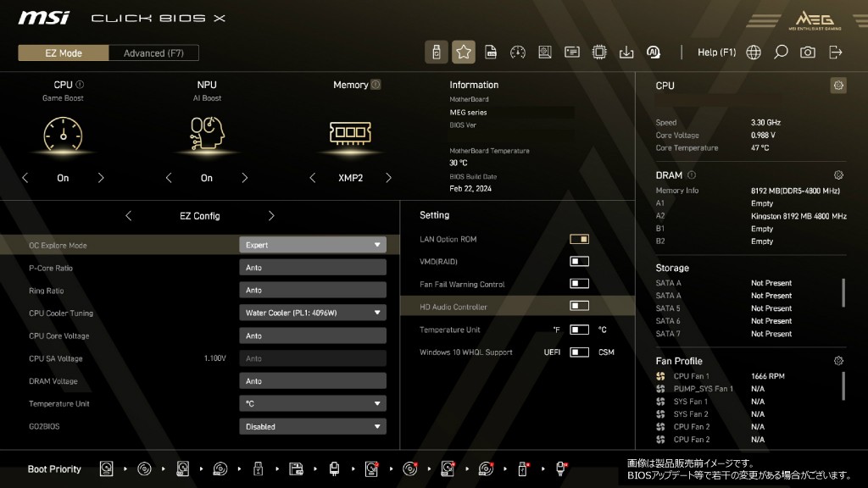Switch to Advanced (F7) tab
Viewport: 868px width, 488px height.
tap(153, 53)
